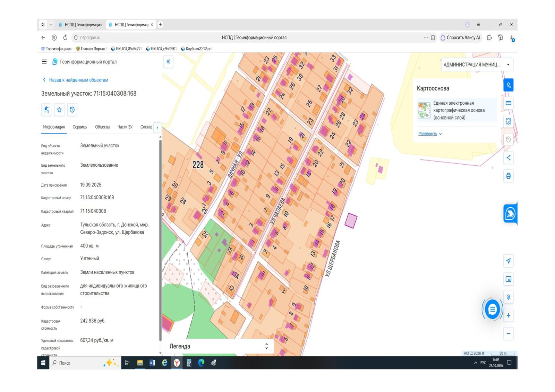The width and height of the screenshot is (555, 392).
Task: Collapse the left info panel with double chevron
Action: [168, 62]
